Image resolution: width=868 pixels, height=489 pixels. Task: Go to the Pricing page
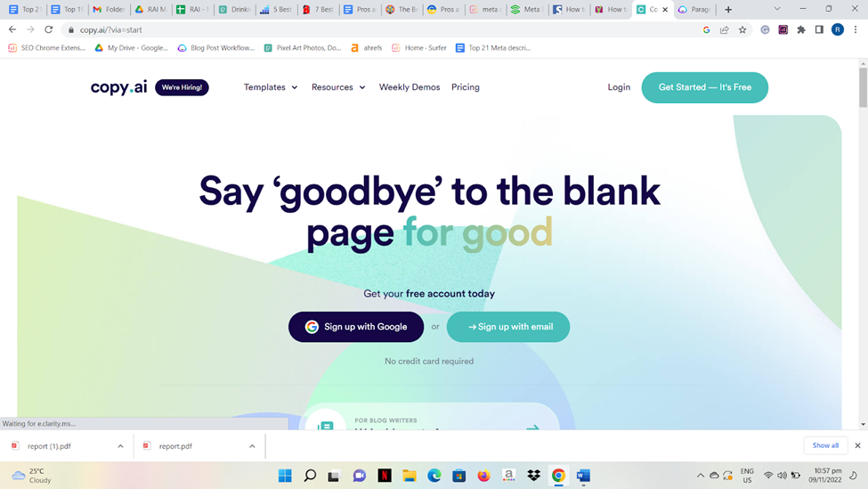(x=465, y=87)
